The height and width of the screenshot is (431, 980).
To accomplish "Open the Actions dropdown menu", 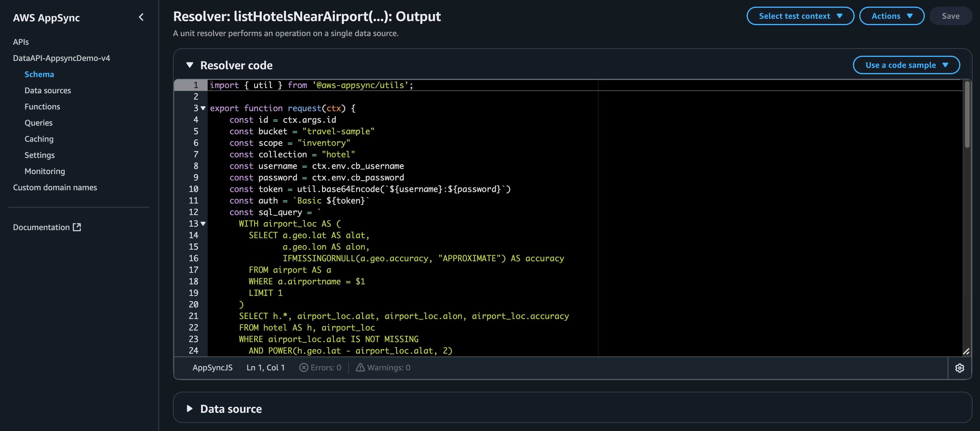I will [891, 16].
